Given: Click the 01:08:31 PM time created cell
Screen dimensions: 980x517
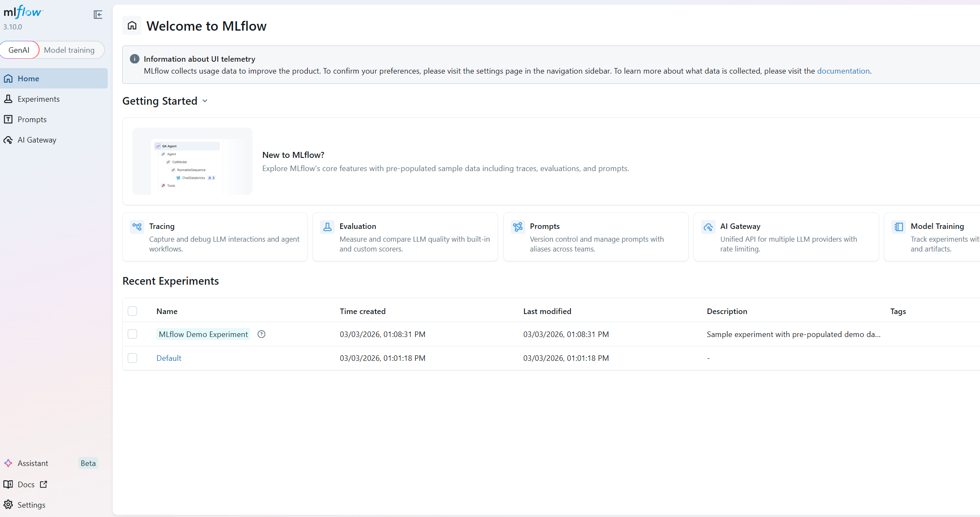Looking at the screenshot, I should click(x=383, y=334).
